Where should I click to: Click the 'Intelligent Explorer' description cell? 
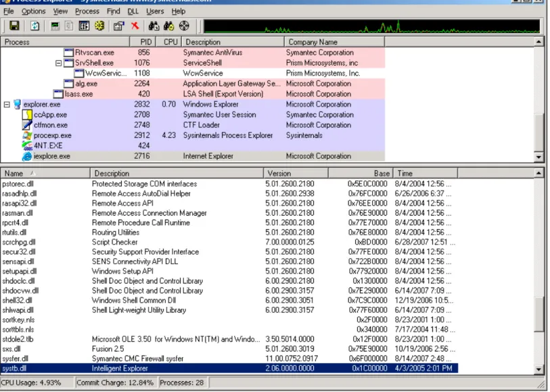coord(120,368)
